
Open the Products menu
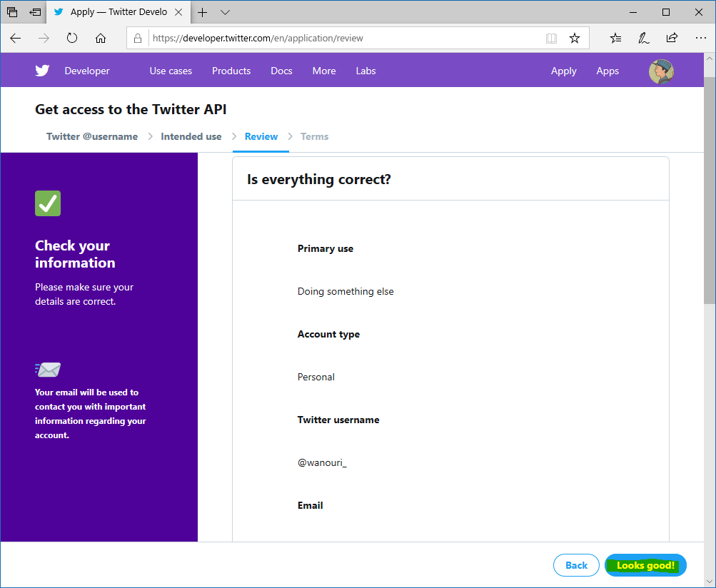point(231,71)
